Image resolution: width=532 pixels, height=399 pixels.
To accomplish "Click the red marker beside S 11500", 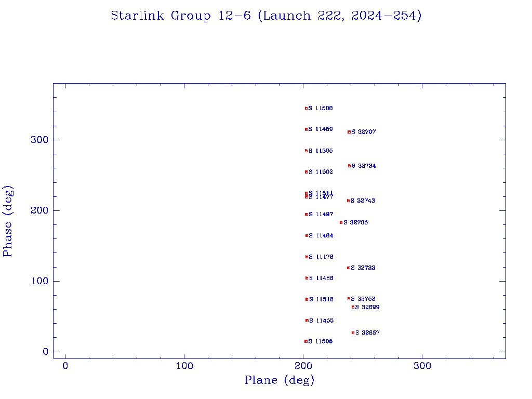I will (306, 108).
